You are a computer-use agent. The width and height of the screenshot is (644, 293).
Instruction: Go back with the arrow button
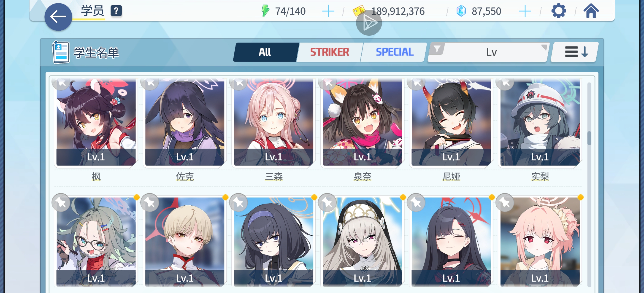click(58, 17)
